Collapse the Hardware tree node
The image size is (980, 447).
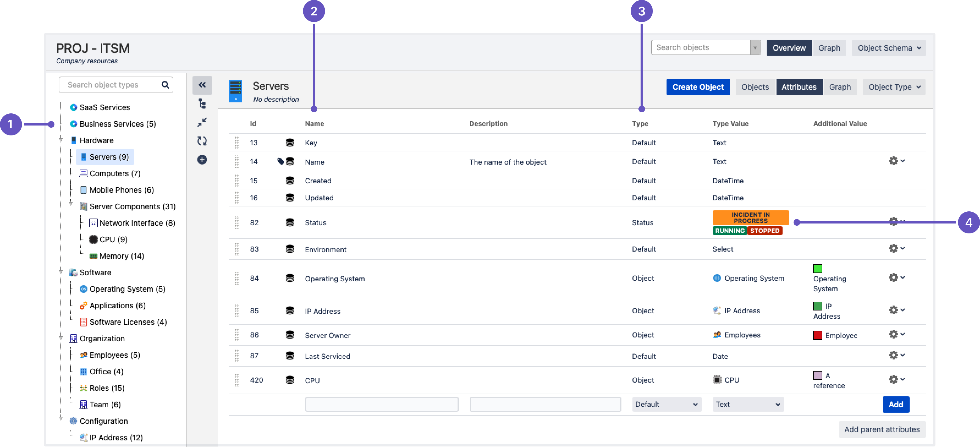coord(61,140)
